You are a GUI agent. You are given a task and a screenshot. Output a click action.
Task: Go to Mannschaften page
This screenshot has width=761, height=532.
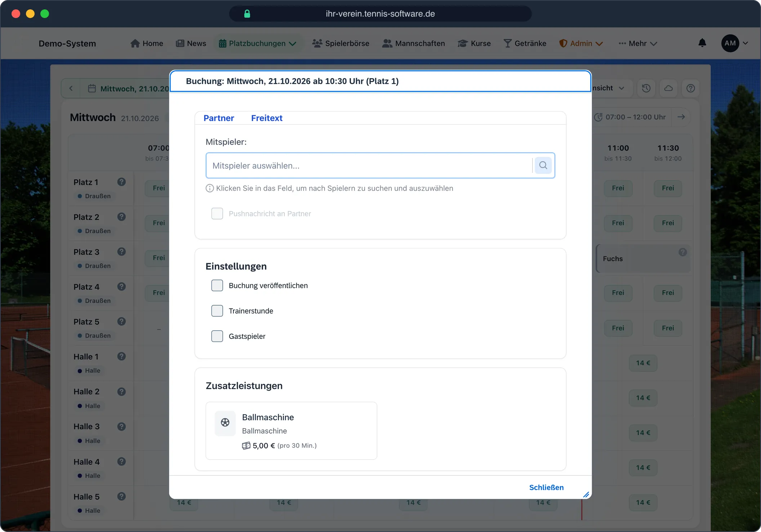coord(414,43)
